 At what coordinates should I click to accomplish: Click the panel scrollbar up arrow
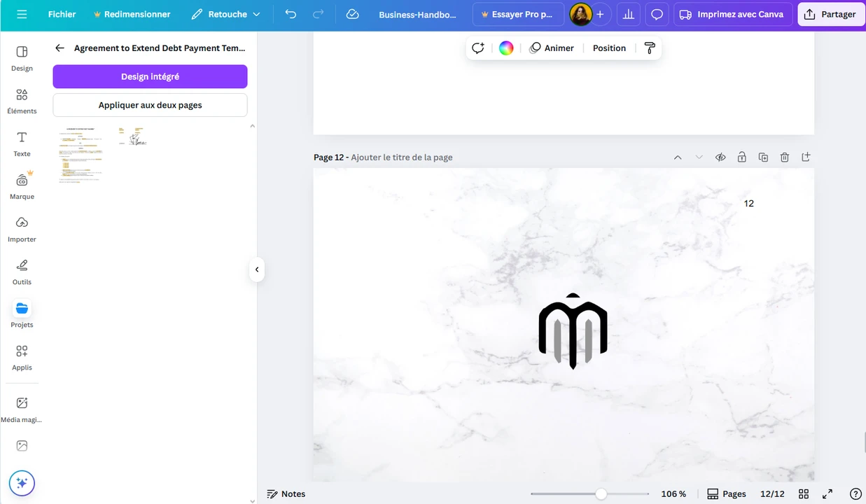pos(253,126)
